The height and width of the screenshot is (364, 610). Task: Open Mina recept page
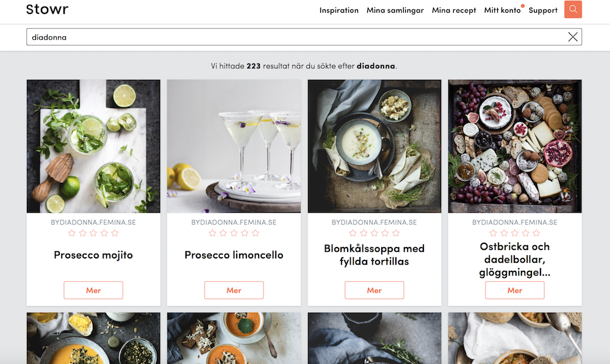pos(454,10)
